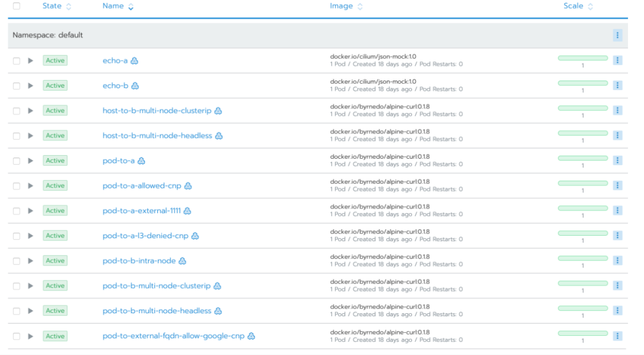Open the host-to-b-multi-node-clusterip workload link

coord(157,110)
